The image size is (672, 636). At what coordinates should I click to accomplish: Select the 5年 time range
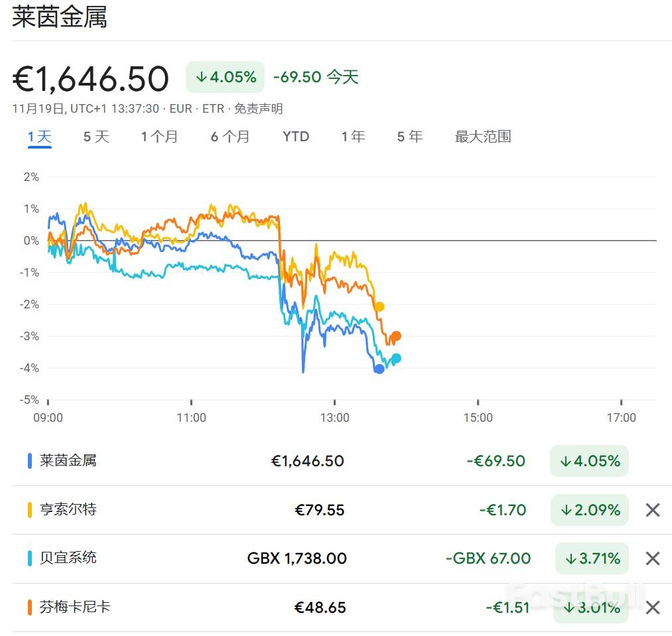click(409, 137)
